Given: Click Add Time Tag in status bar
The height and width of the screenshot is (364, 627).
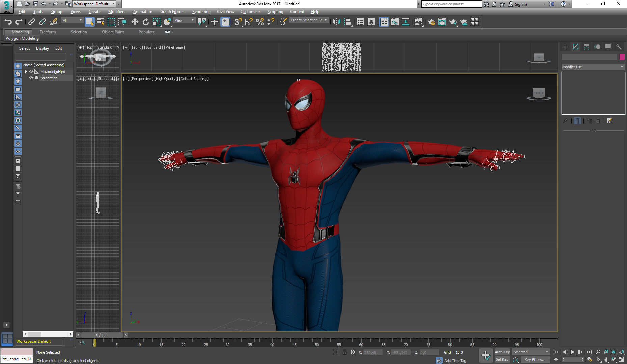Looking at the screenshot, I should tap(455, 361).
